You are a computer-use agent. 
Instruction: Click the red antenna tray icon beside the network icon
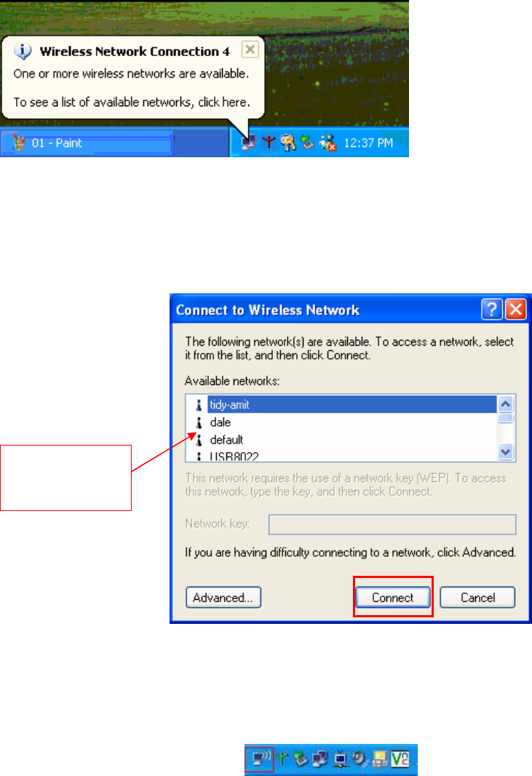269,143
